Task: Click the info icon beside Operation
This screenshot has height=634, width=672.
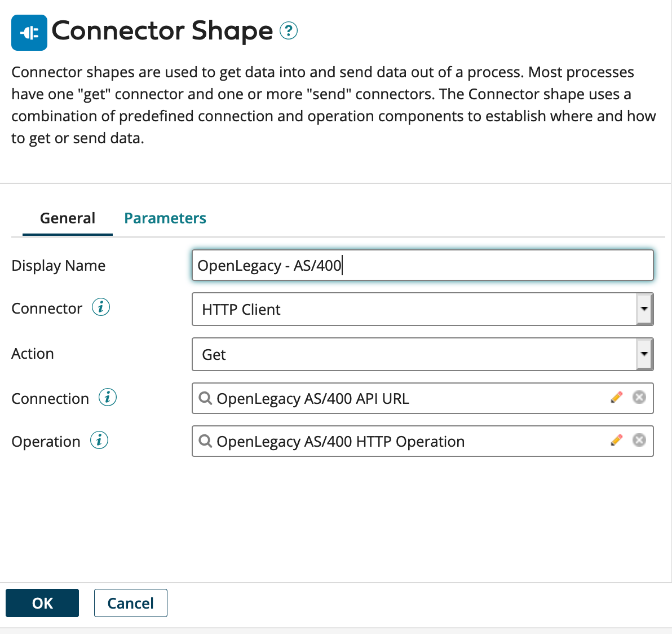Action: click(x=99, y=441)
